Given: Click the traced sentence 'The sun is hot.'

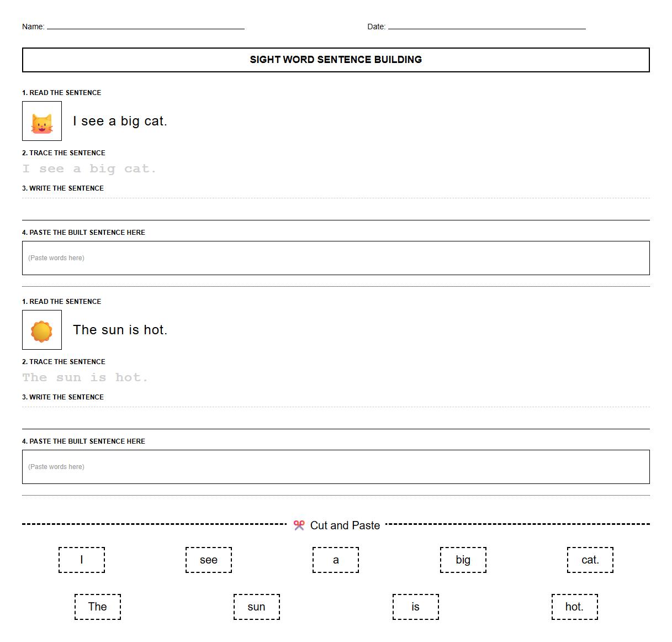Looking at the screenshot, I should tap(84, 377).
